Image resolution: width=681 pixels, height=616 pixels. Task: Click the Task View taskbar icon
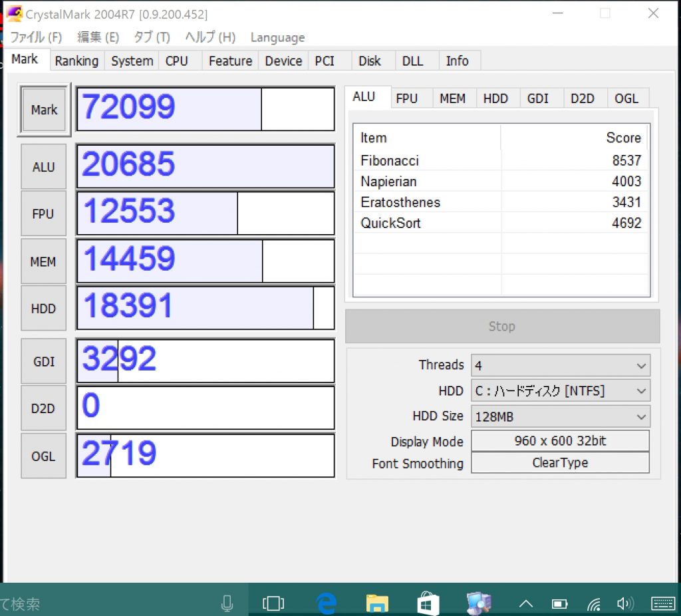[273, 603]
